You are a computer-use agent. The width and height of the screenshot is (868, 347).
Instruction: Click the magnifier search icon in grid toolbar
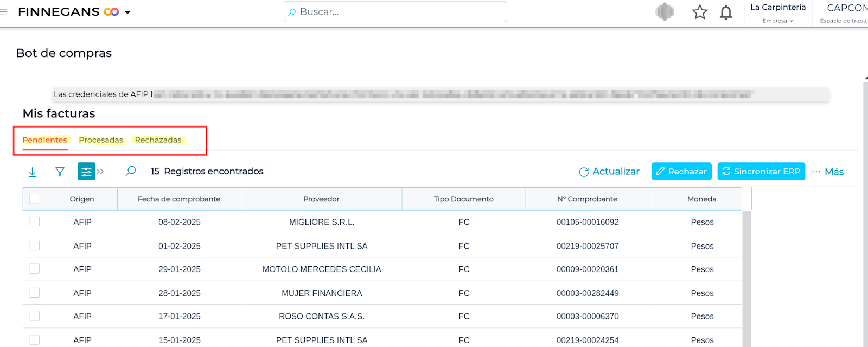pyautogui.click(x=131, y=171)
